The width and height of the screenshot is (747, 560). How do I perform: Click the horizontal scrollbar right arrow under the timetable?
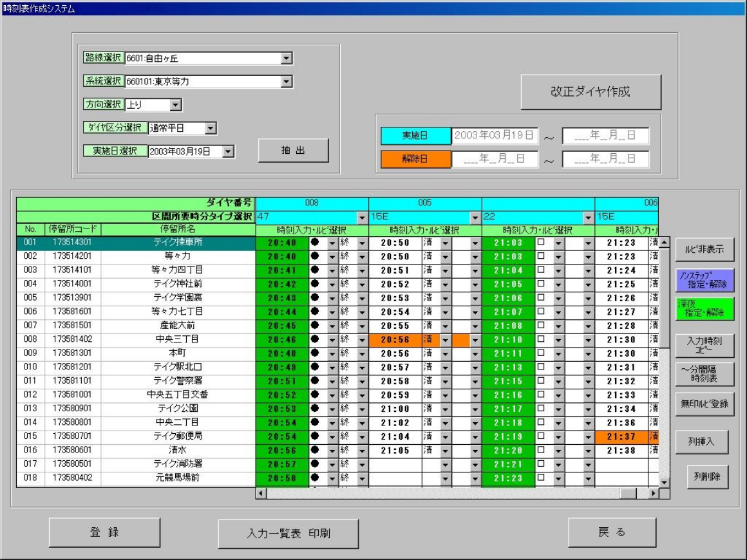pyautogui.click(x=654, y=493)
